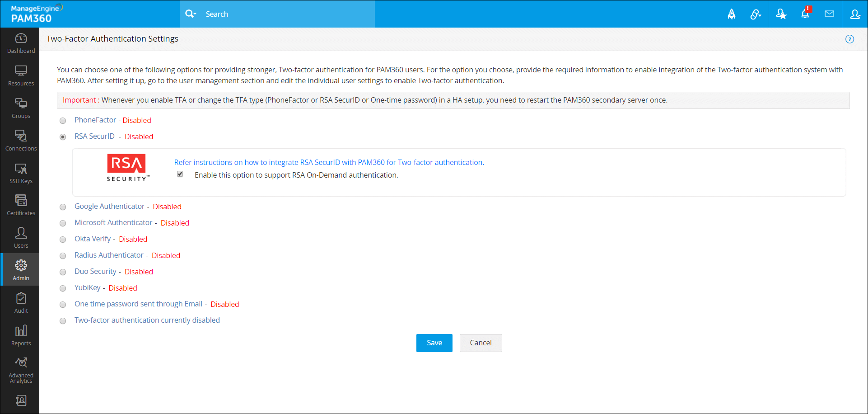Click the Disabled status beside Google Authenticator
Screen dimensions: 868x414
pos(167,207)
